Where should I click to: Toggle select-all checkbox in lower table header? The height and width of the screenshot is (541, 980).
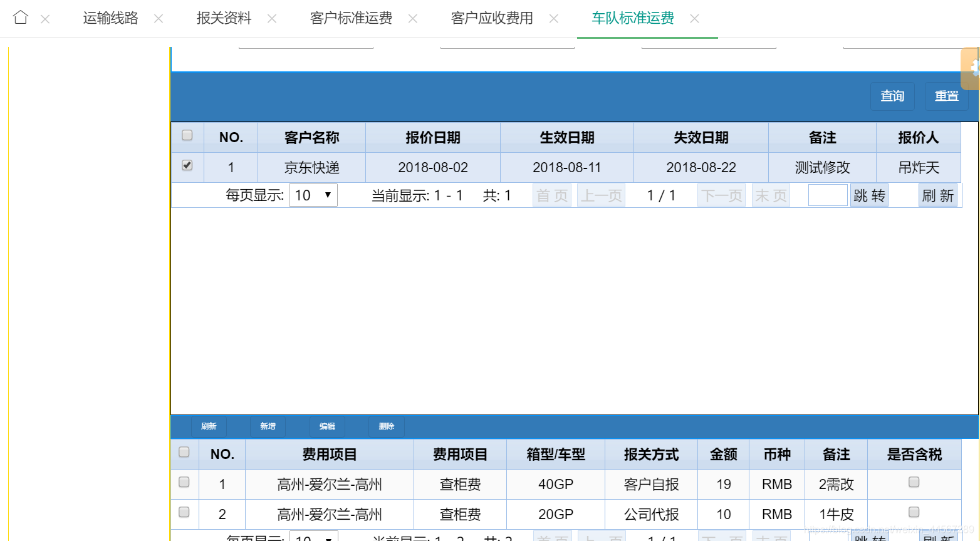[x=184, y=452]
